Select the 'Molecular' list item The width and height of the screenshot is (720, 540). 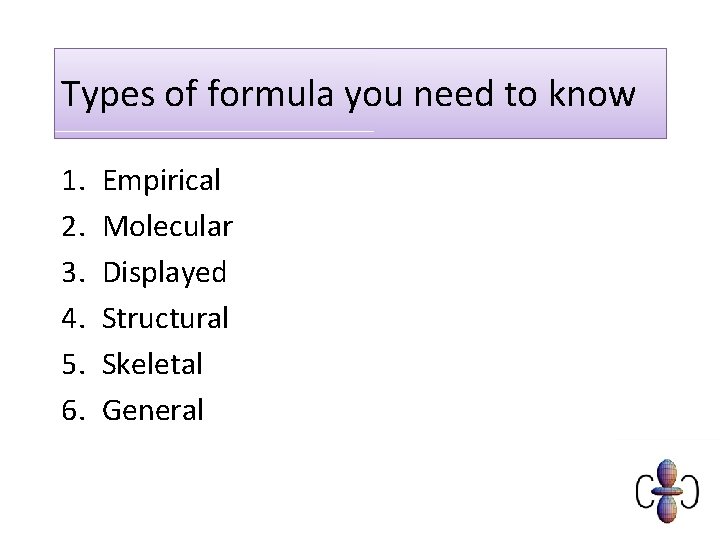167,227
